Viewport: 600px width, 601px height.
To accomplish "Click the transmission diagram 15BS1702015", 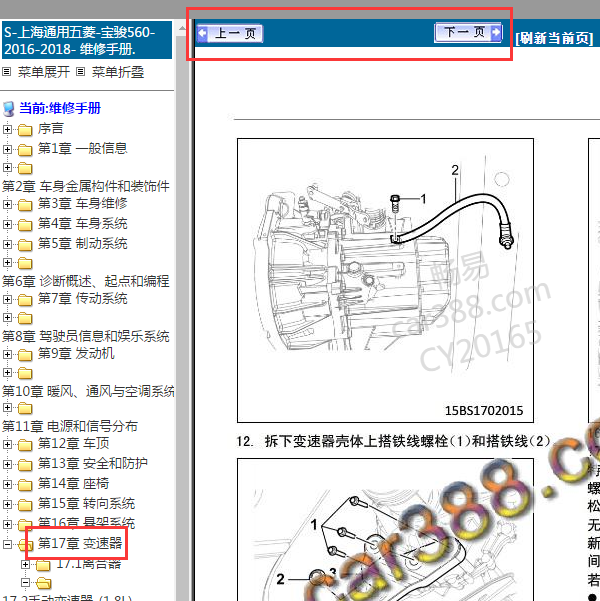I will (385, 281).
